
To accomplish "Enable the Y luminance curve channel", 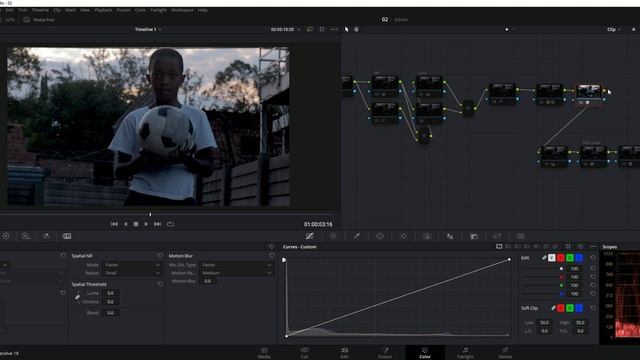I will click(x=552, y=258).
